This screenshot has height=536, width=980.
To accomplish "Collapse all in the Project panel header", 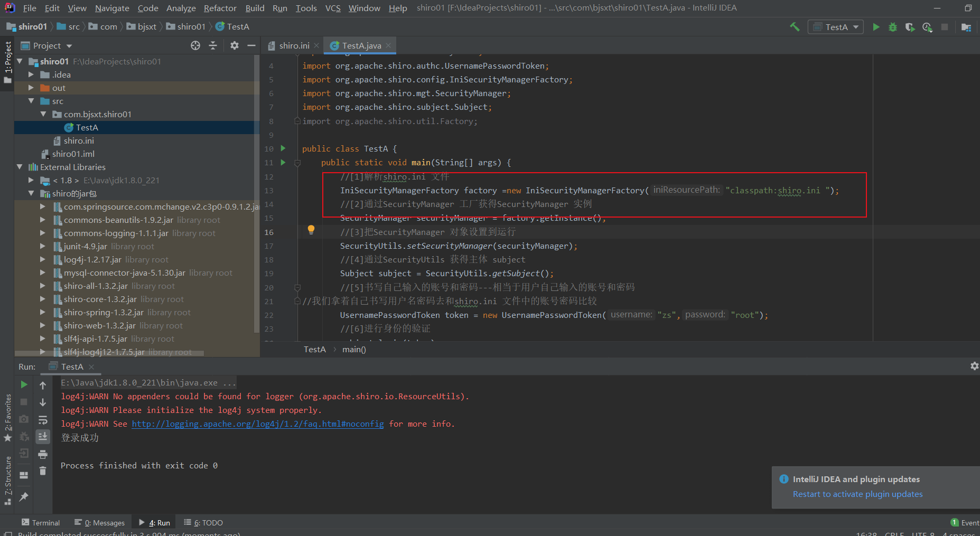I will tap(213, 45).
